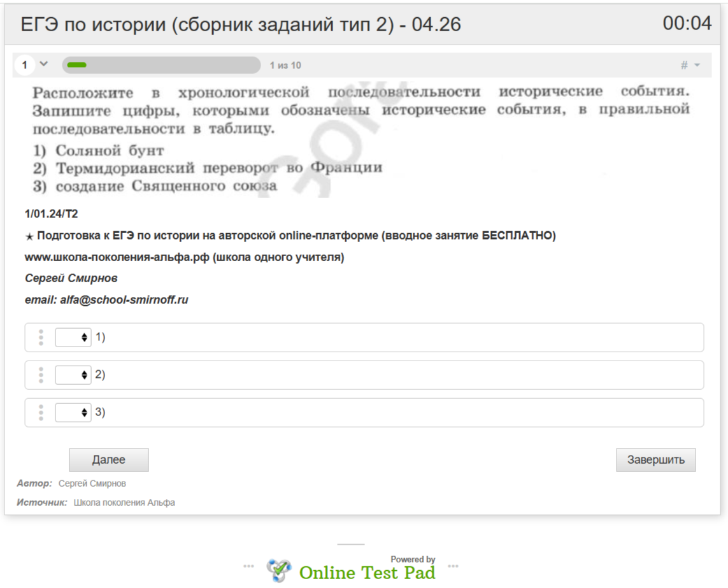Open the order dropdown for answer 2)
The image size is (728, 588).
click(73, 375)
